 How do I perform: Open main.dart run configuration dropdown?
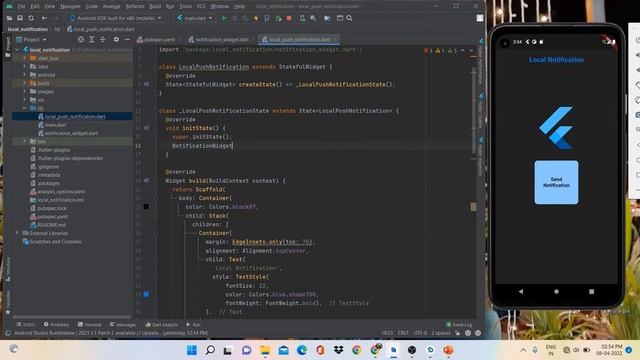coord(195,18)
